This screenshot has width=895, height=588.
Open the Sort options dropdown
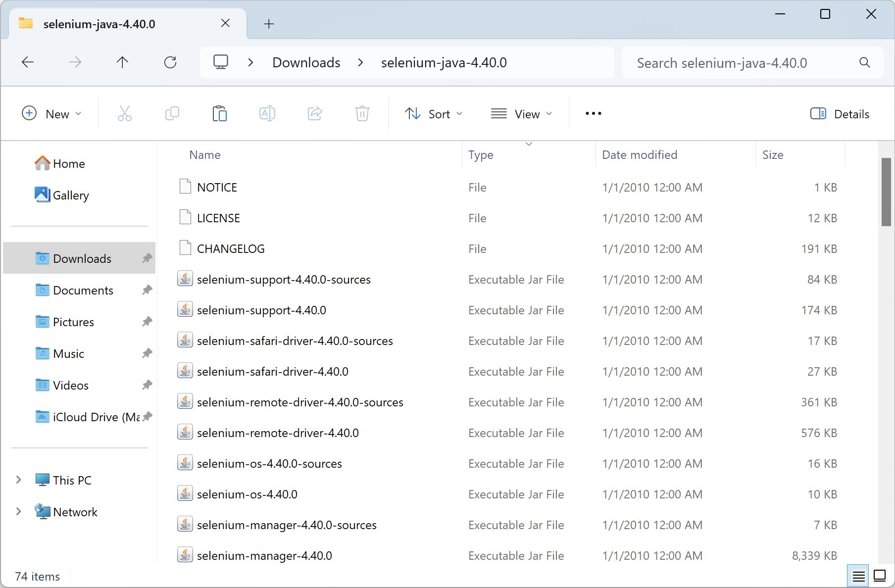click(434, 113)
